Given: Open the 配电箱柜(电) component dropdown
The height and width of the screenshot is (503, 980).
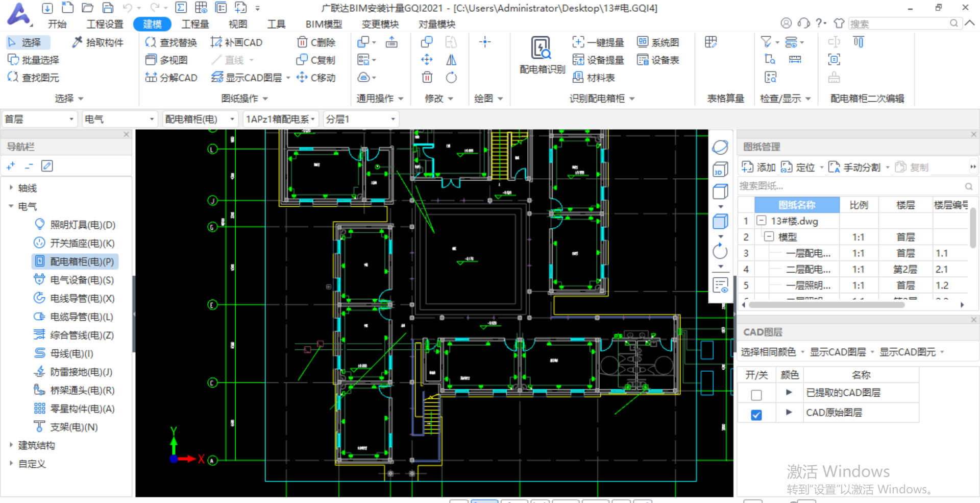Looking at the screenshot, I should tap(200, 119).
